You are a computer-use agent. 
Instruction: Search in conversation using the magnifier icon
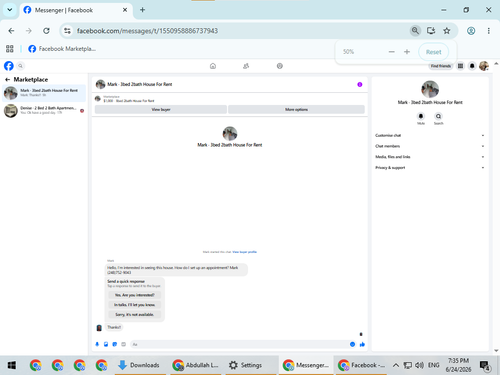tap(438, 116)
